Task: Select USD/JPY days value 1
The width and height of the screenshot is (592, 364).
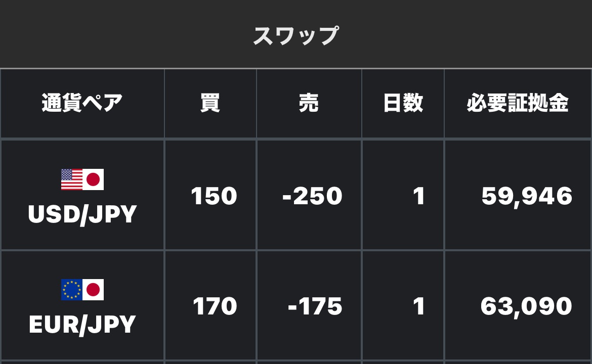Action: pos(419,196)
